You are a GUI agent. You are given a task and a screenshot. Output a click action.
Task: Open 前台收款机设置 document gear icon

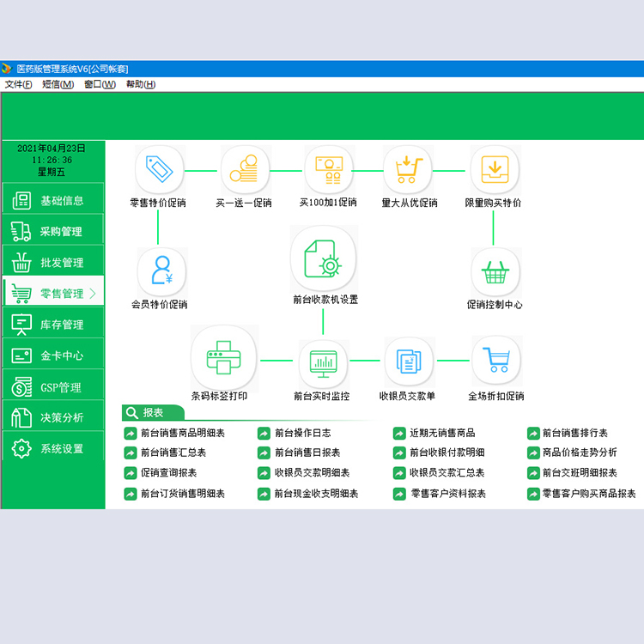pos(324,258)
